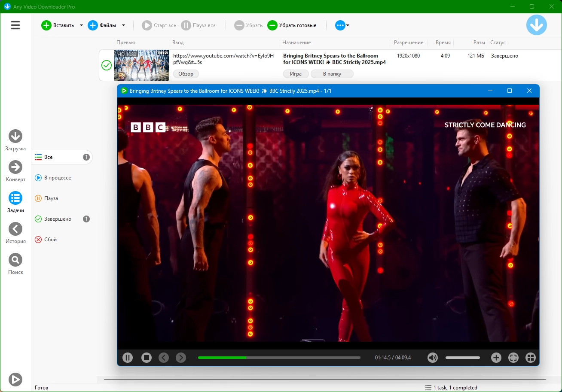Open the Поиск sidebar section
Screen dimensions: 562x392
click(x=15, y=260)
